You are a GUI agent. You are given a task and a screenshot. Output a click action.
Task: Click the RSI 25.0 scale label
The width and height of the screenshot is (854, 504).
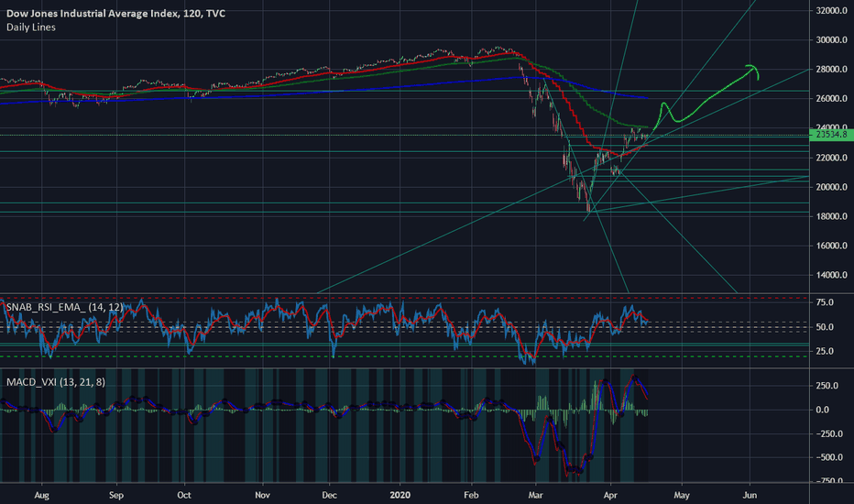point(824,351)
